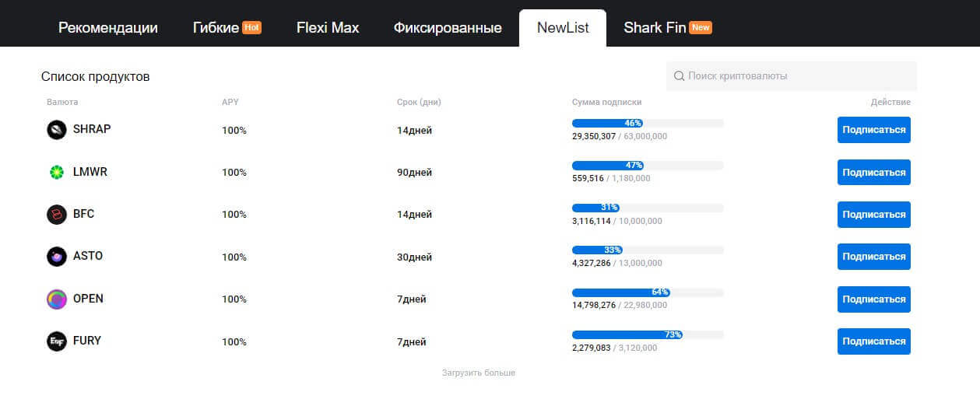The width and height of the screenshot is (980, 406).
Task: Subscribe to the SHRAP product
Action: coord(873,130)
